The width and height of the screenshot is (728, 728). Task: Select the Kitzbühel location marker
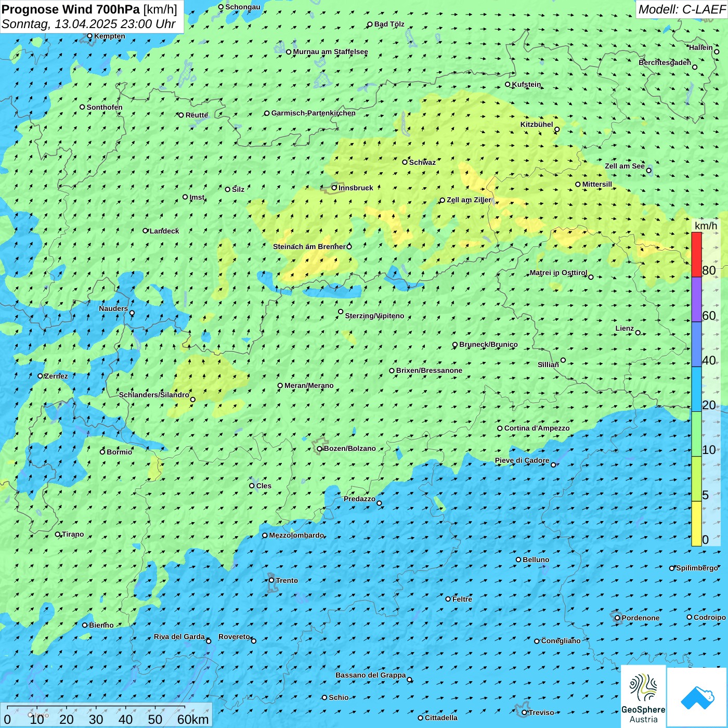(557, 129)
